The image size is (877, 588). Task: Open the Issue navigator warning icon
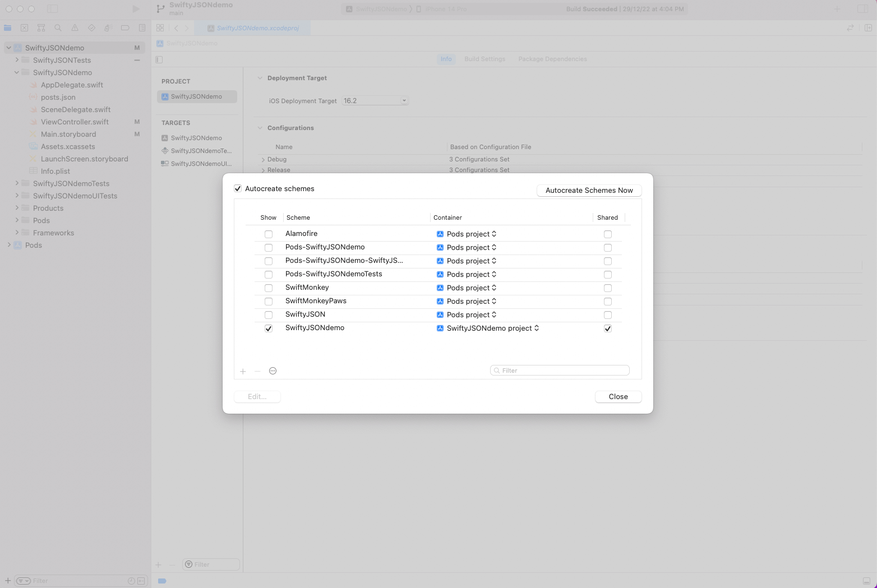pos(75,28)
